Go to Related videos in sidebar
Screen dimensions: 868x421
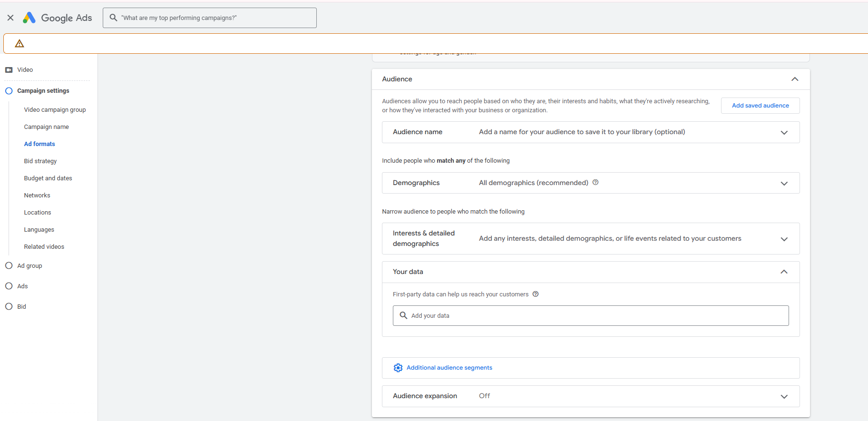pos(44,247)
